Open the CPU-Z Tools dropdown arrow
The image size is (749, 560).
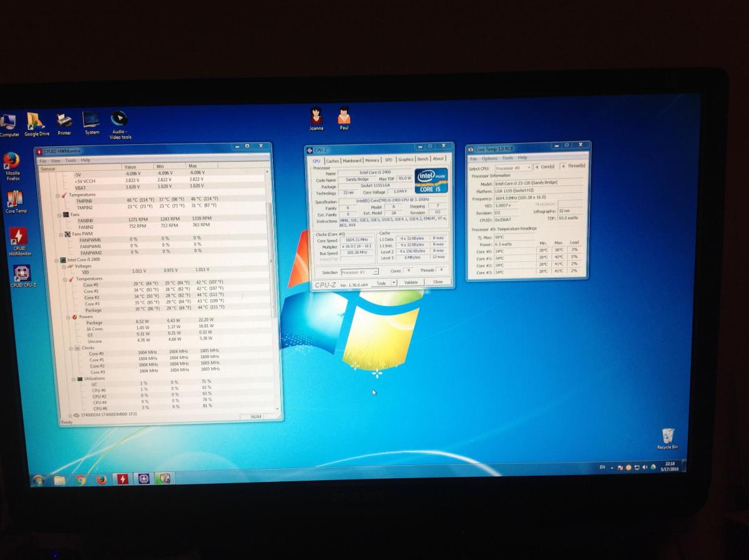pos(394,282)
